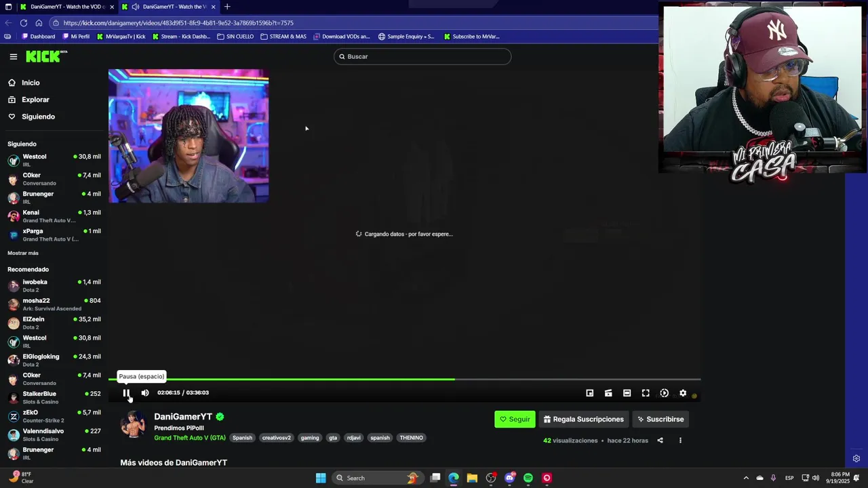868x488 pixels.
Task: Open Inicio in the sidebar
Action: tap(31, 83)
